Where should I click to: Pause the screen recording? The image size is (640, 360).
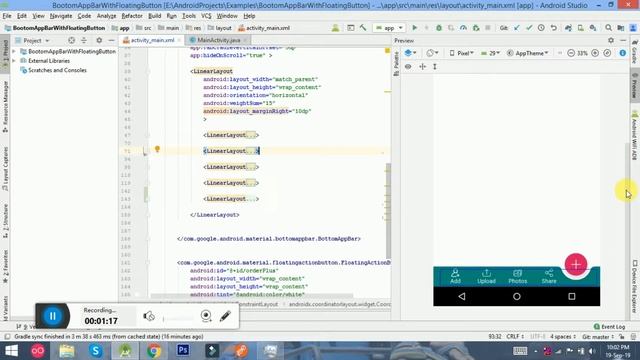click(x=53, y=316)
